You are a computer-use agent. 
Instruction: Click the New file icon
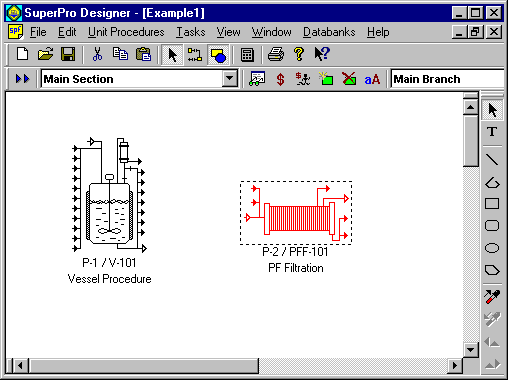tap(23, 54)
